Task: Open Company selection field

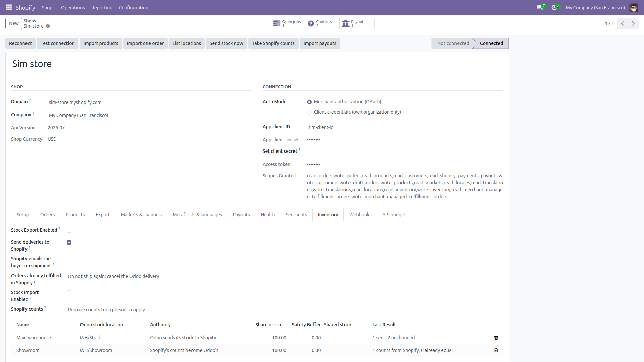Action: pos(150,115)
